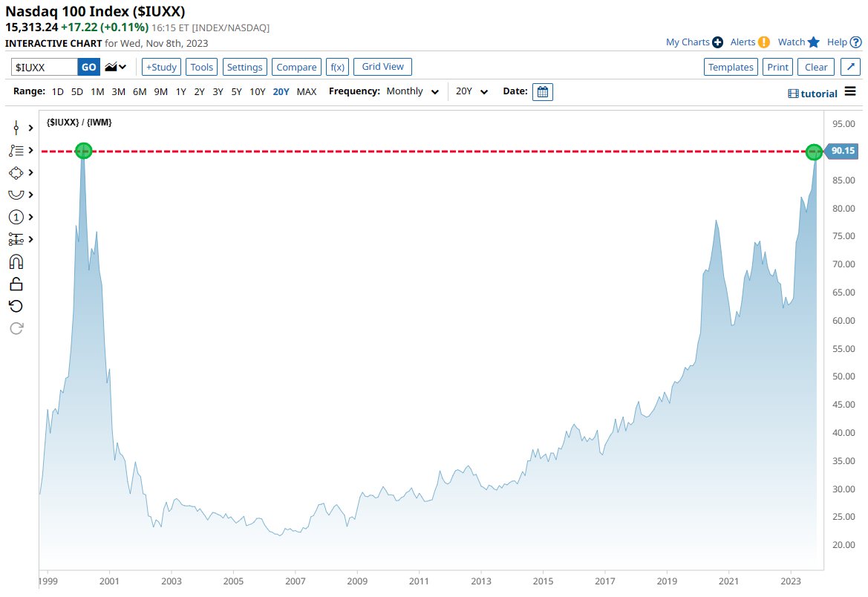The image size is (868, 597).
Task: Select the 9M range
Action: (x=160, y=92)
